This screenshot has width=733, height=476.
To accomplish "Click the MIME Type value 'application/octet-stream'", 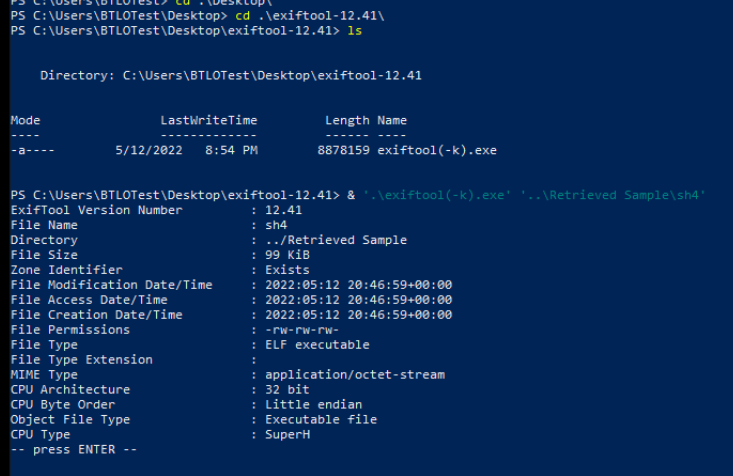I will point(354,375).
